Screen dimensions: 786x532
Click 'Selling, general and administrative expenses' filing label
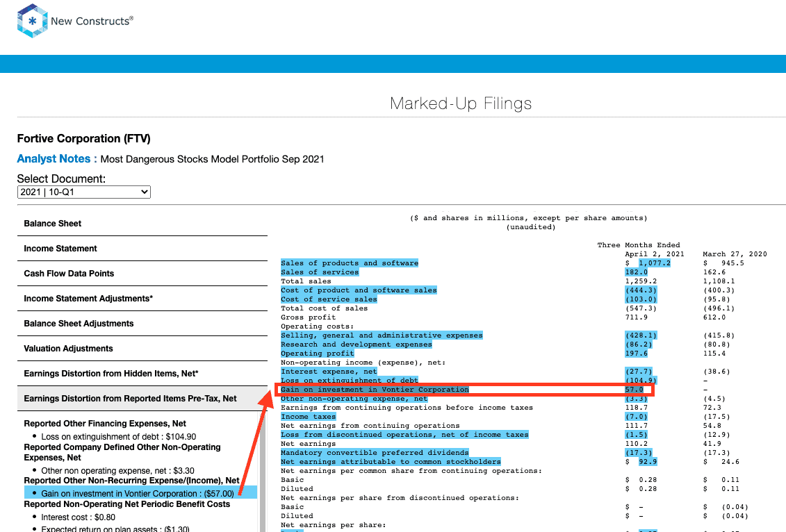382,335
